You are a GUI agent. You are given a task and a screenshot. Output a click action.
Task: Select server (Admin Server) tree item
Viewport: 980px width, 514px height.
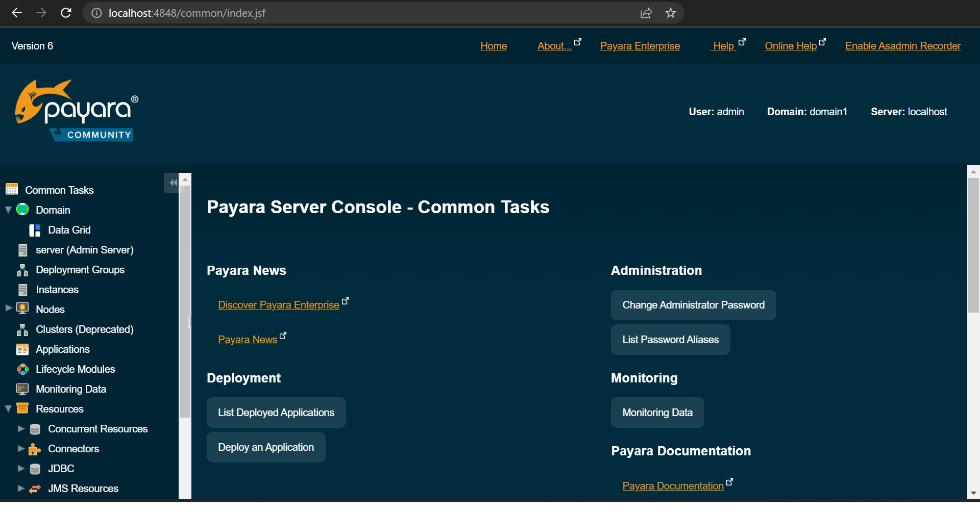[85, 250]
